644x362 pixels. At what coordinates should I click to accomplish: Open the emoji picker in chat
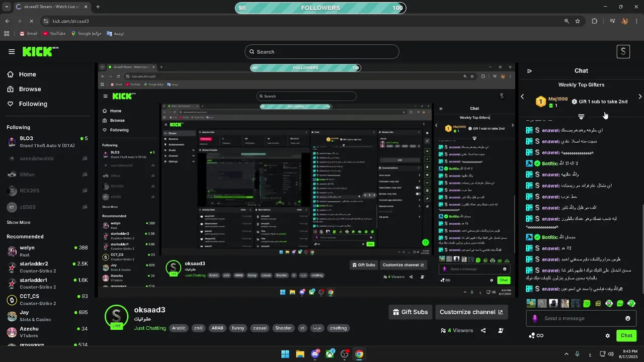(x=628, y=318)
